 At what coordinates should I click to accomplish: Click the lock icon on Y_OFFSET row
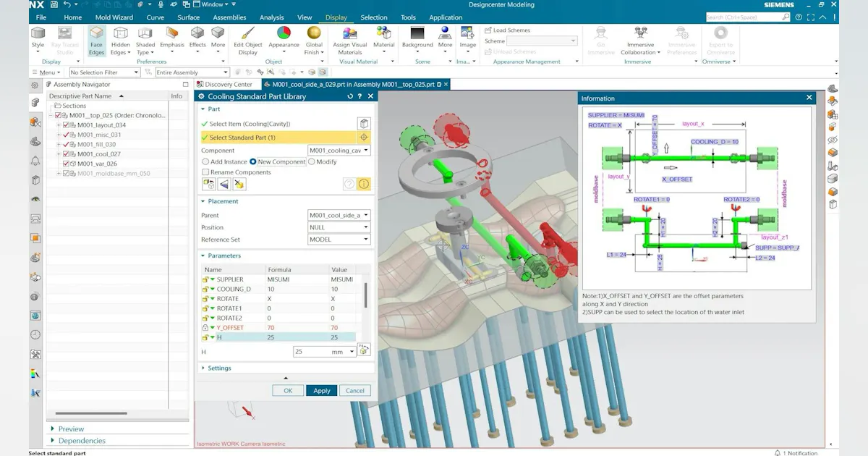205,328
